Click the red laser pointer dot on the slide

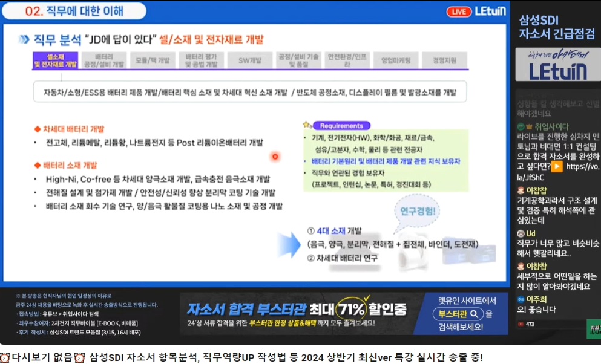point(275,157)
